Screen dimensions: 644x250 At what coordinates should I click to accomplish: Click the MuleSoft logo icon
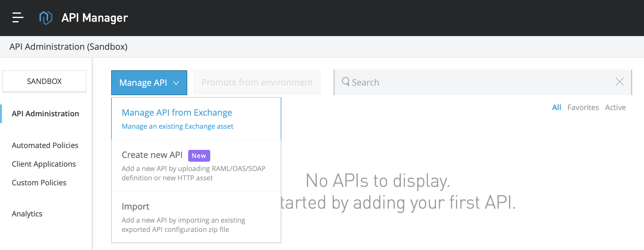(x=46, y=18)
